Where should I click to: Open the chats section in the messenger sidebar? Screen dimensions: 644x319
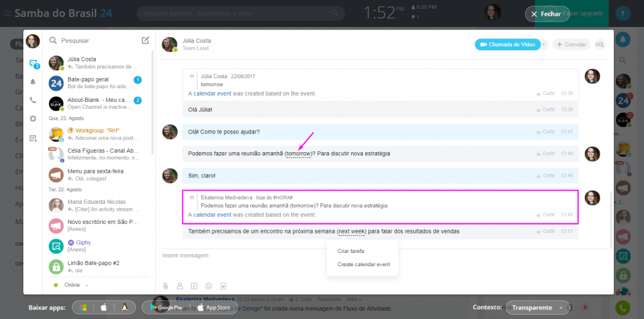click(x=33, y=64)
